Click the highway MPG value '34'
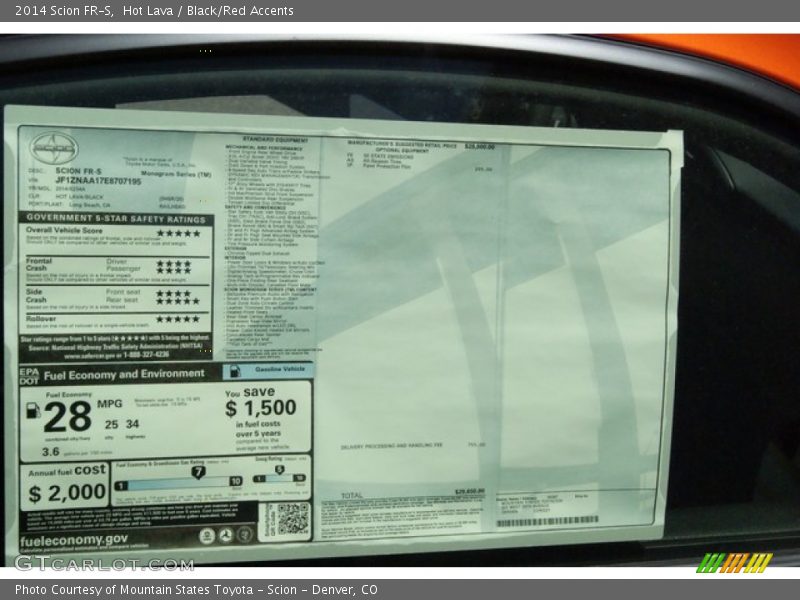Screen dimensions: 800x600 133,424
